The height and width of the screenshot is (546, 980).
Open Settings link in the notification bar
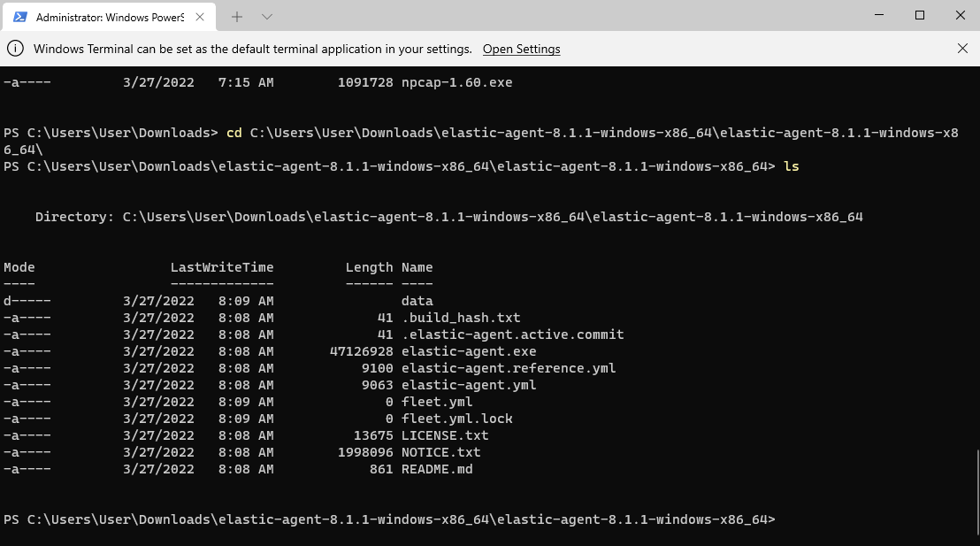click(x=521, y=49)
